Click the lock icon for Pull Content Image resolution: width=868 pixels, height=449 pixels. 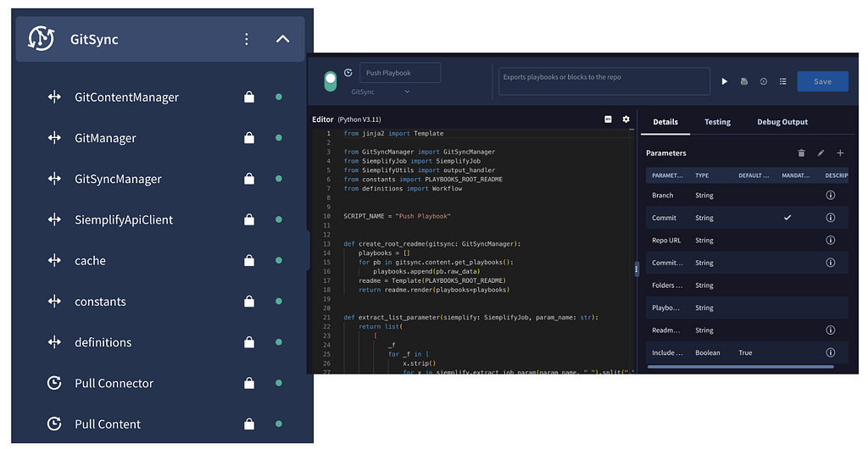tap(249, 424)
